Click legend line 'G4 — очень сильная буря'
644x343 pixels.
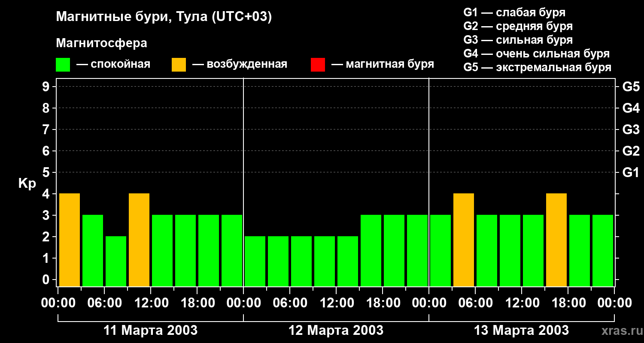coord(537,54)
